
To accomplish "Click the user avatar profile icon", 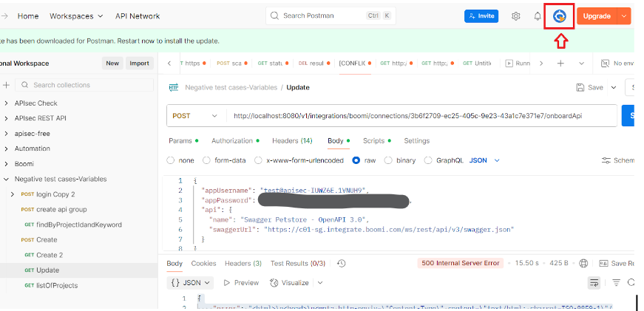I will [560, 16].
